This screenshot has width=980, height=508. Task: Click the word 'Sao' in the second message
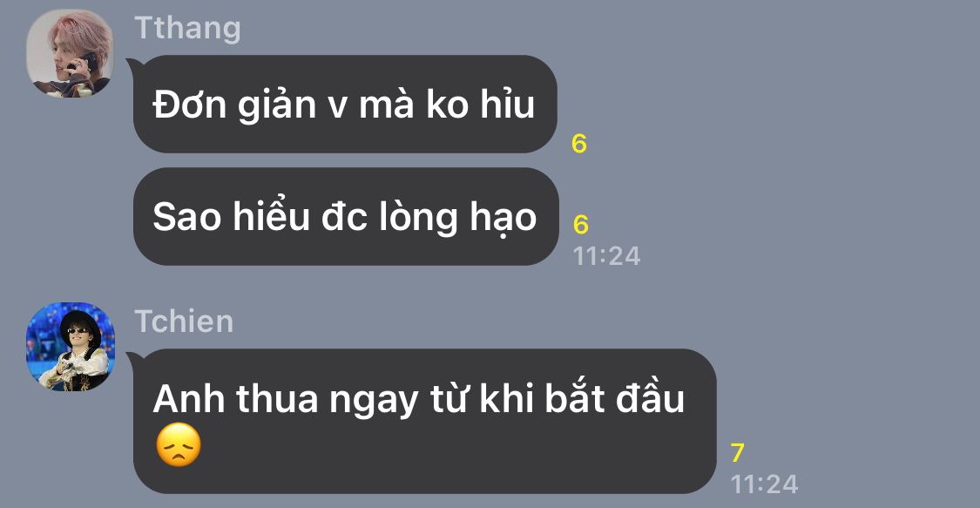pos(187,217)
